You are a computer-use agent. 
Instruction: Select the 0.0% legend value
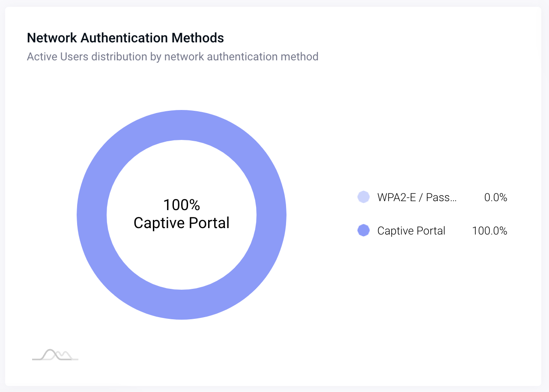coord(495,197)
